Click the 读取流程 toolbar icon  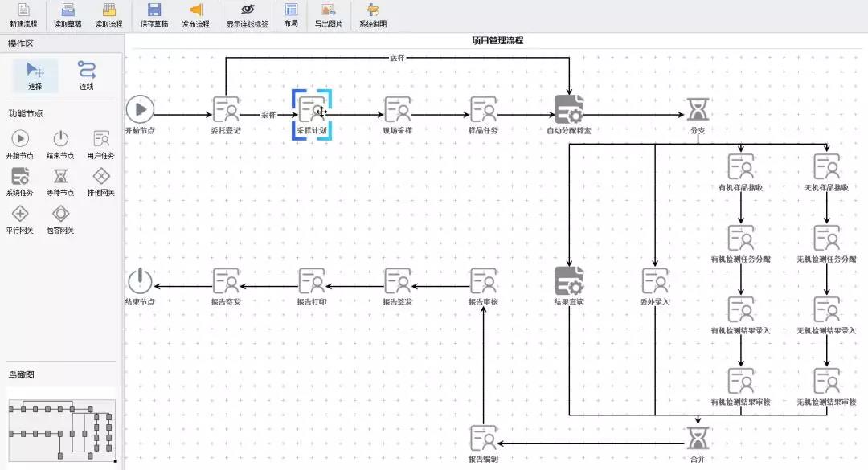(108, 14)
